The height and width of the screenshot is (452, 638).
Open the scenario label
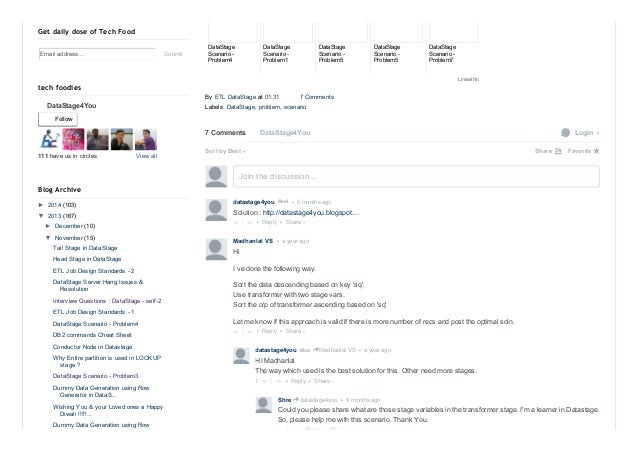tap(295, 107)
